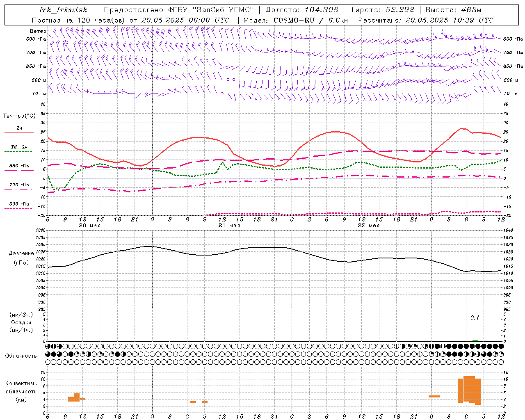This screenshot has width=525, height=420.
Task: Click the right-side 500 гПа wind label
Action: [x=513, y=39]
